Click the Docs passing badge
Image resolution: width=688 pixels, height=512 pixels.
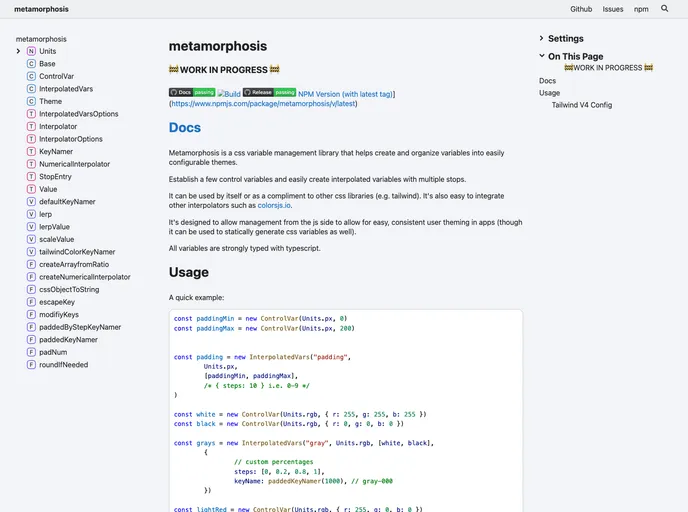(x=192, y=92)
